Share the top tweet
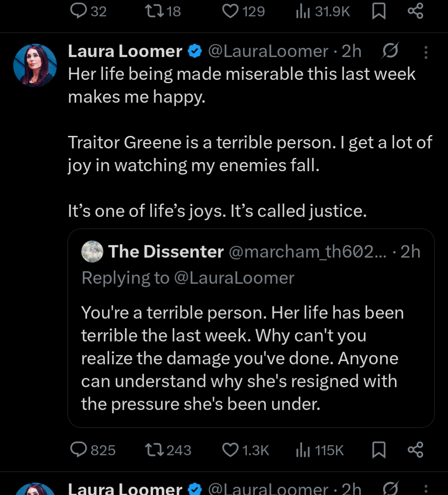Screen dimensions: 448x495 (x=415, y=11)
